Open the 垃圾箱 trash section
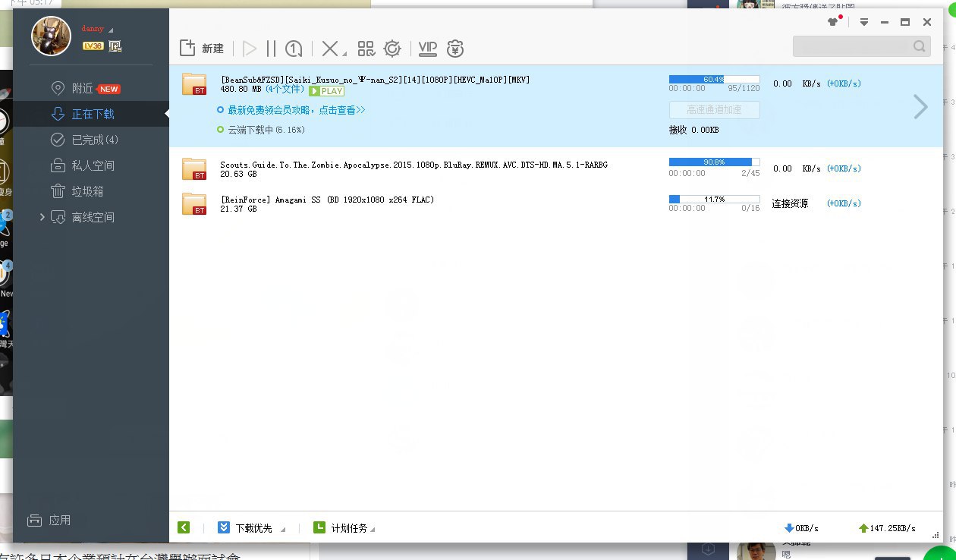Image resolution: width=956 pixels, height=560 pixels. (87, 191)
